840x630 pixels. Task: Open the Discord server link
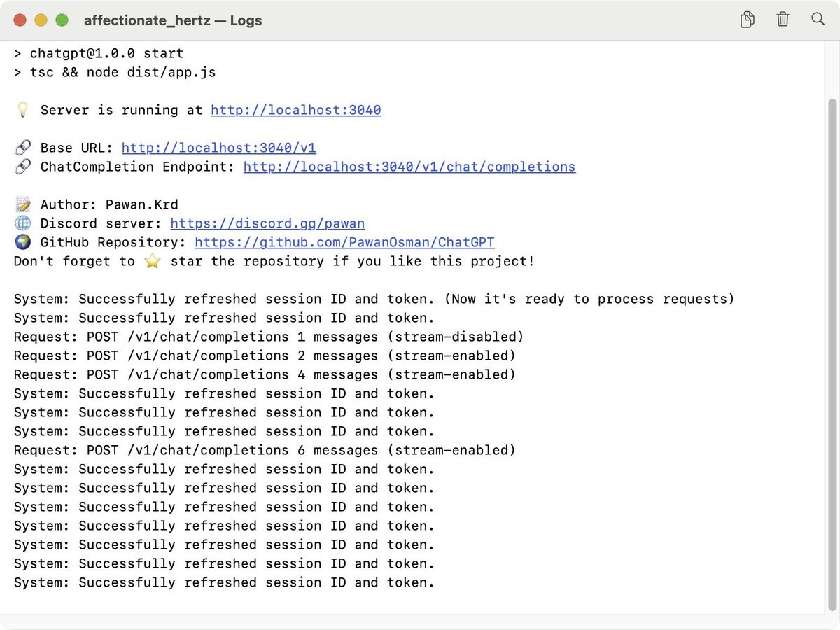pyautogui.click(x=267, y=223)
